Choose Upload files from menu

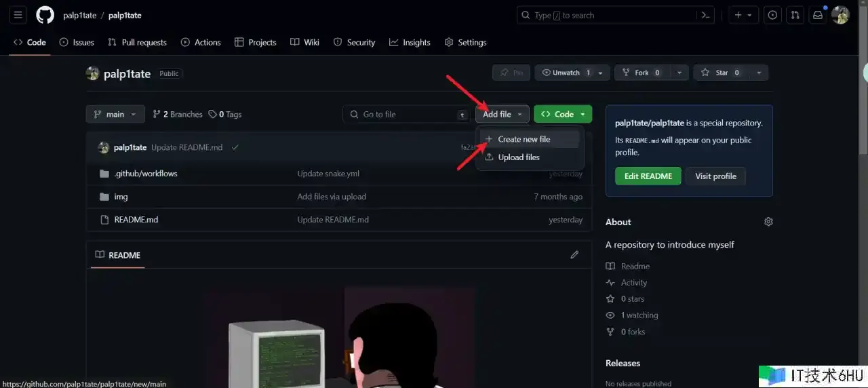[x=519, y=157]
